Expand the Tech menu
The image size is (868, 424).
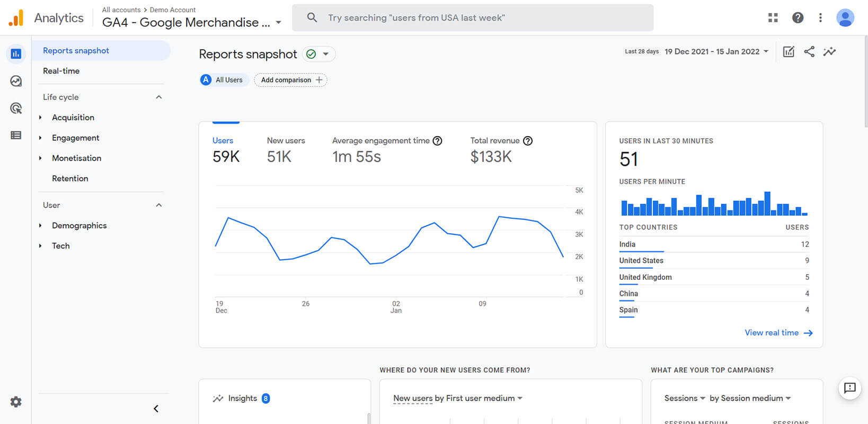coord(40,246)
